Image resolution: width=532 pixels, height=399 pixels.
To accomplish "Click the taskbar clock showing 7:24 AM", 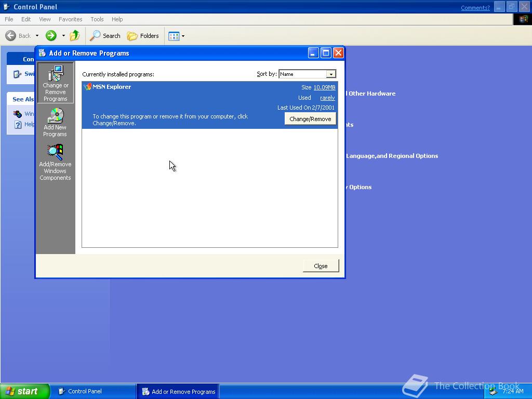I will [513, 391].
